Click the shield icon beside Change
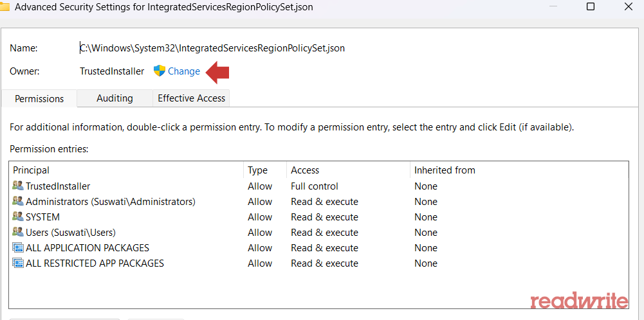This screenshot has height=320, width=644. pyautogui.click(x=160, y=71)
